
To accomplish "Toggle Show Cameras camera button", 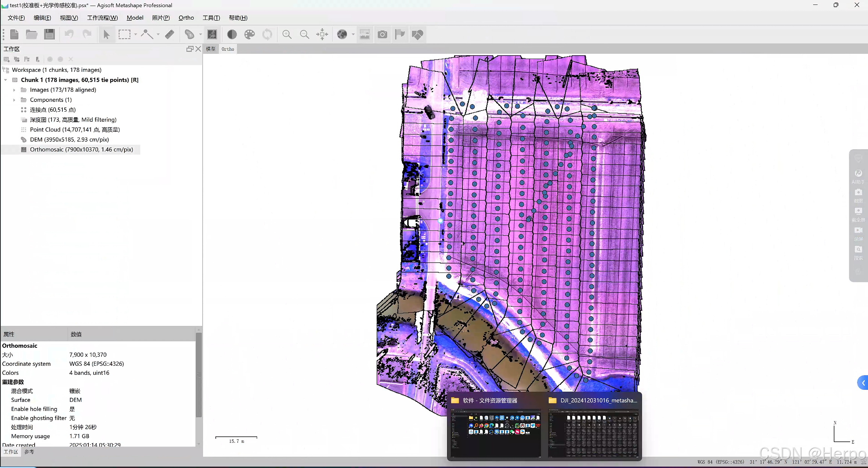I will click(382, 35).
